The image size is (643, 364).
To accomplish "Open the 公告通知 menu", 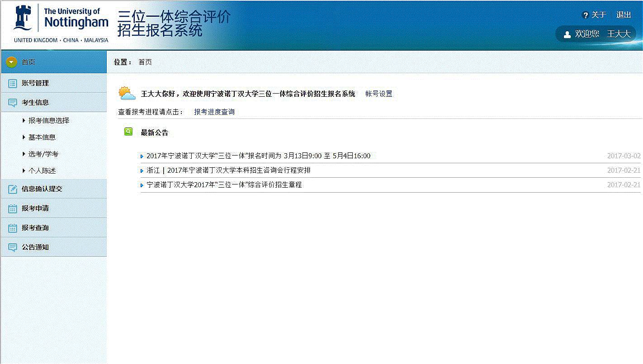I will pos(54,247).
